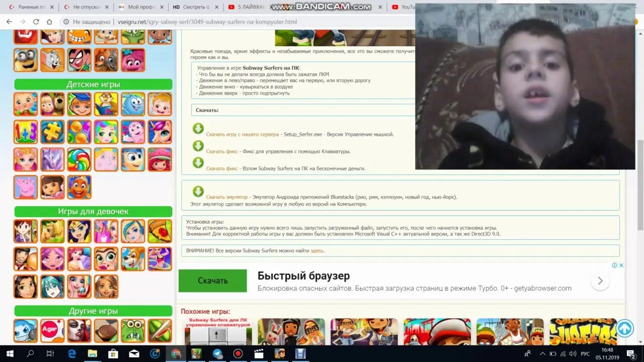This screenshot has width=644, height=362.
Task: Click the green download arrow beside Скачать эмулятор
Action: (x=198, y=192)
